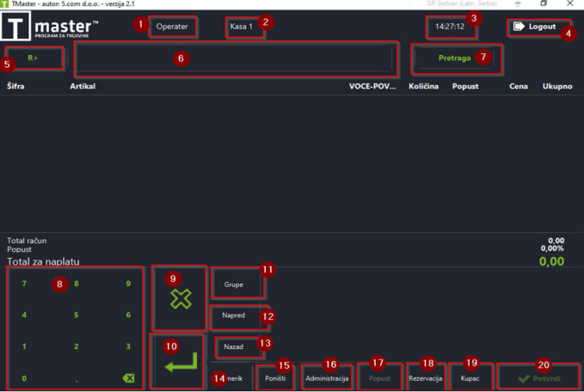
Task: Click the R+ button
Action: (x=34, y=58)
